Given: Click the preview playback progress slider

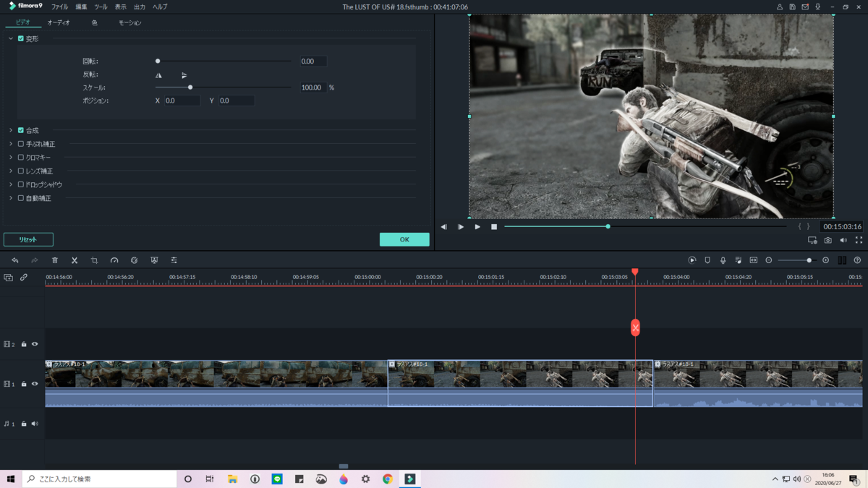Looking at the screenshot, I should (x=644, y=226).
